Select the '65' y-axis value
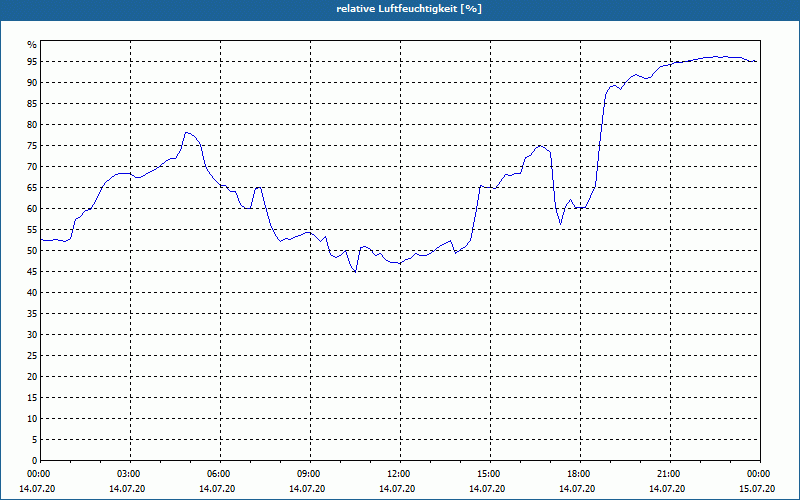800x500 pixels. (32, 188)
